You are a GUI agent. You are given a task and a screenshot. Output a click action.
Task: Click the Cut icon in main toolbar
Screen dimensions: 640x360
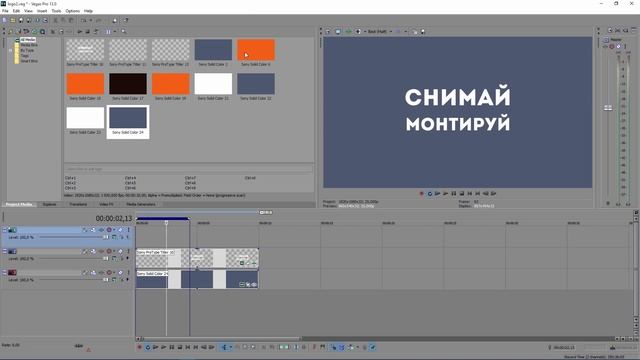point(56,20)
